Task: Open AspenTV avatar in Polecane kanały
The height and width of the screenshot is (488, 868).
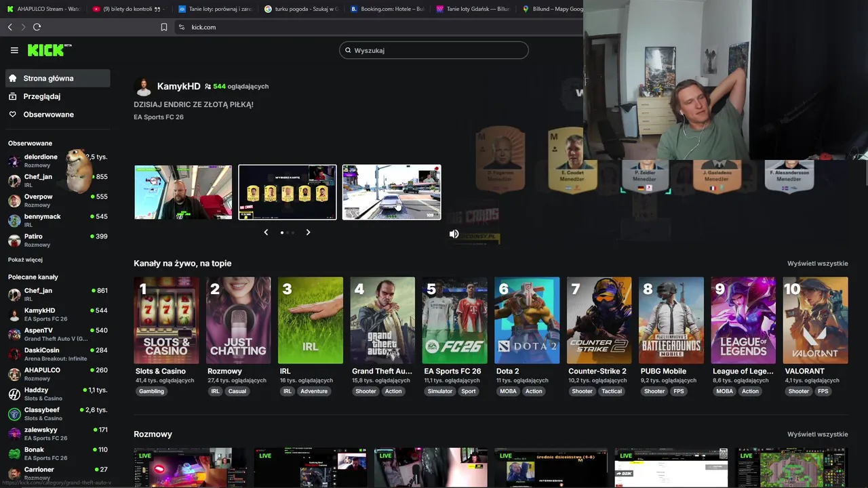Action: click(14, 334)
